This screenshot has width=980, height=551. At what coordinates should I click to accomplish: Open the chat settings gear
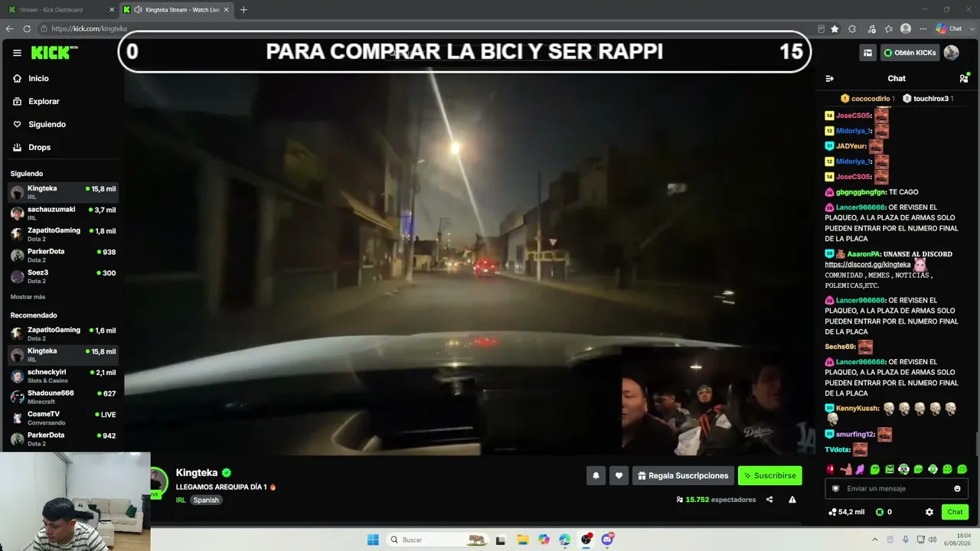pos(929,512)
